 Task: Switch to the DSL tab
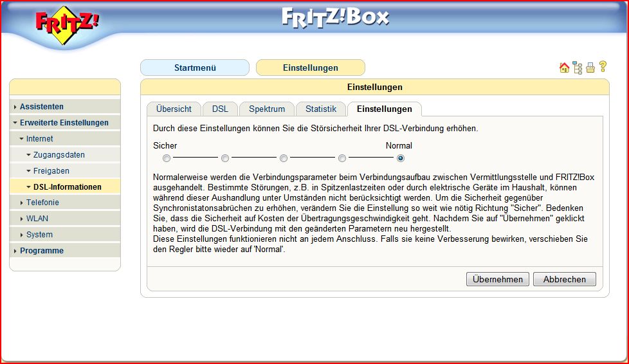220,109
